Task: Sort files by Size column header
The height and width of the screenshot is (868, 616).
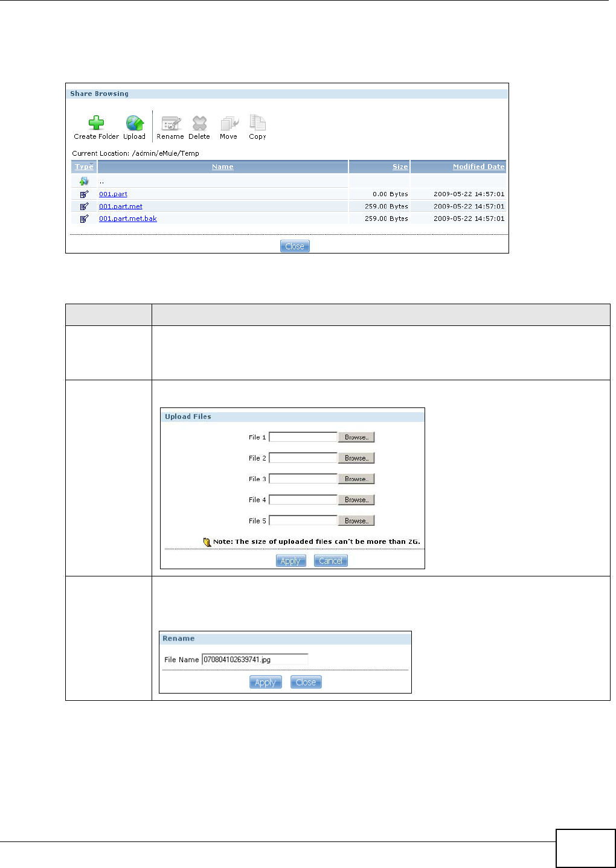Action: point(400,167)
